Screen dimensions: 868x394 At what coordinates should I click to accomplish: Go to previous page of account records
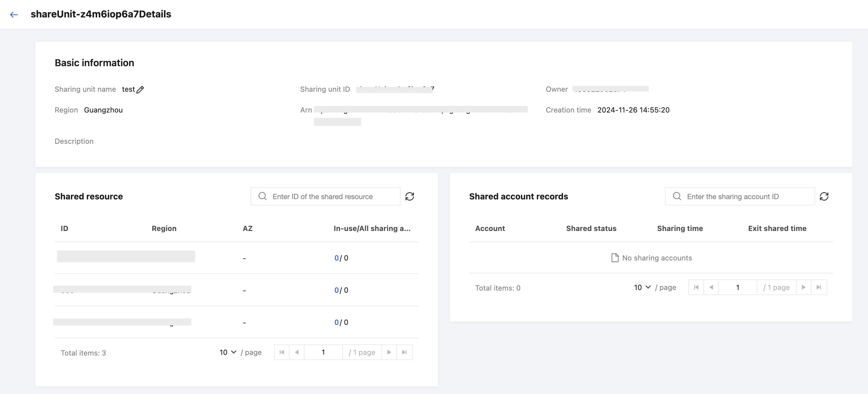(x=711, y=288)
